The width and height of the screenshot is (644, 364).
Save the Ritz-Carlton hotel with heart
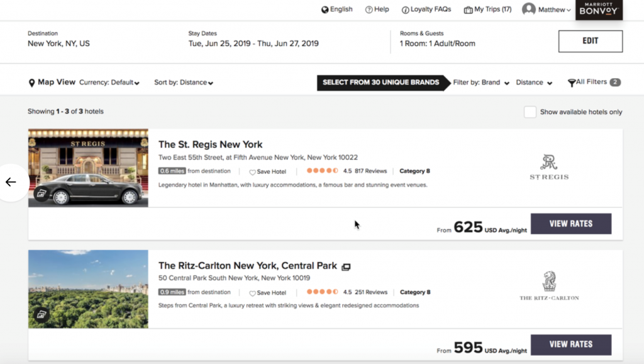click(252, 293)
